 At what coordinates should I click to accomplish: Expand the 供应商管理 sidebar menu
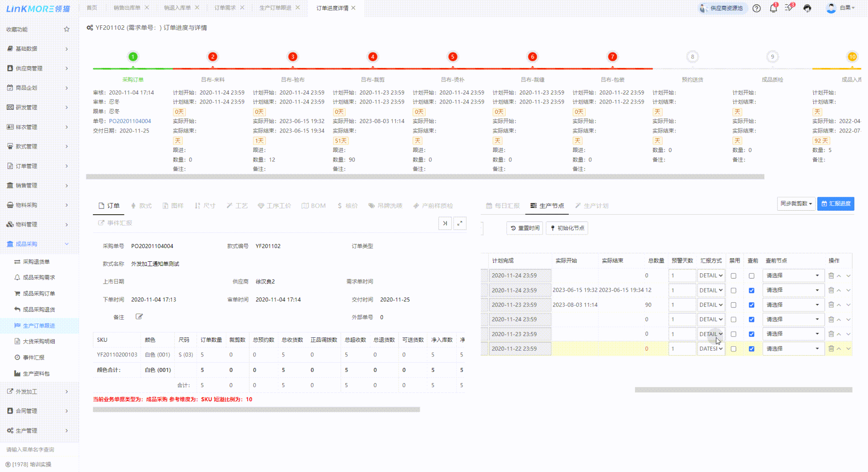38,68
